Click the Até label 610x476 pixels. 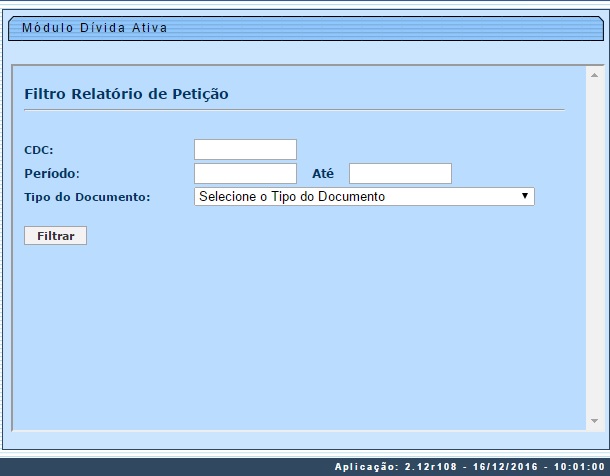[x=322, y=174]
